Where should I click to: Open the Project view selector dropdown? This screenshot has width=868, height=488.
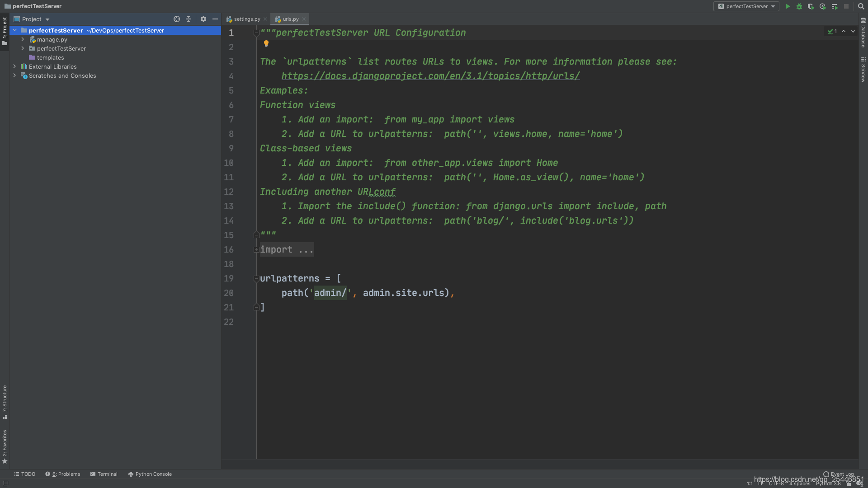click(32, 19)
